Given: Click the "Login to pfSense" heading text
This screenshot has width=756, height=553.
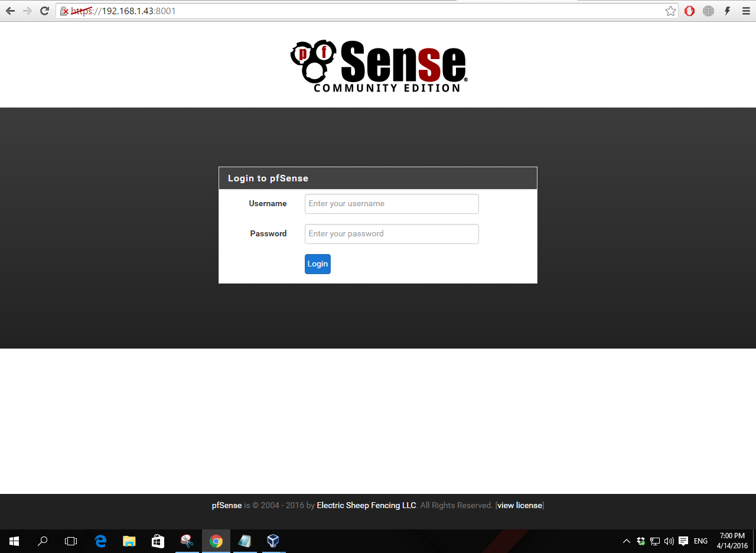Looking at the screenshot, I should point(268,178).
